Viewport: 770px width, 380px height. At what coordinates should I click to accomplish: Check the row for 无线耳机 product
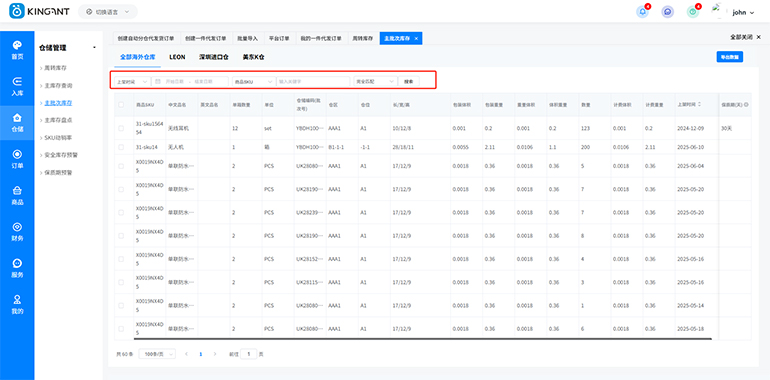121,128
